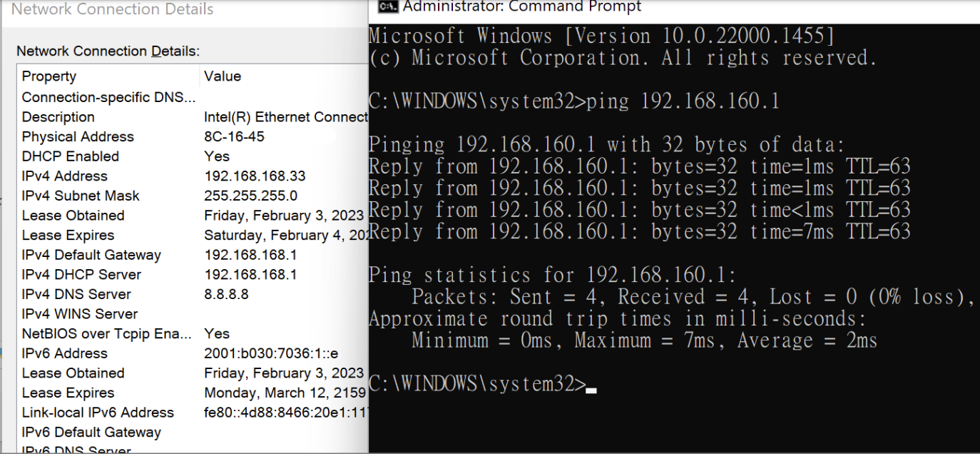Select the NetBIOS over Tcpip row

coord(106,333)
